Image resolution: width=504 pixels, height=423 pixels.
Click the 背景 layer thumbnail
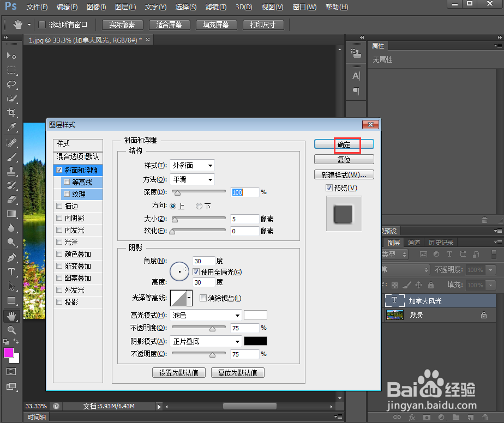(394, 316)
